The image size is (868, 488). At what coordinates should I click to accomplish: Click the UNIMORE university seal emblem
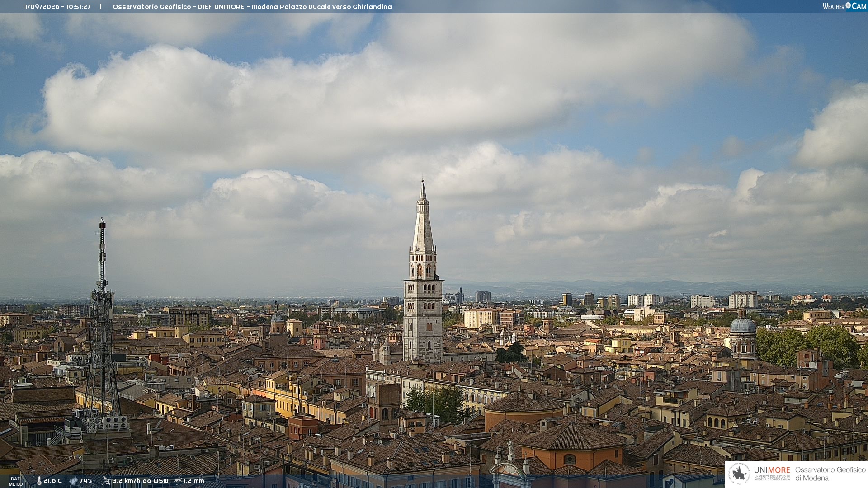740,474
